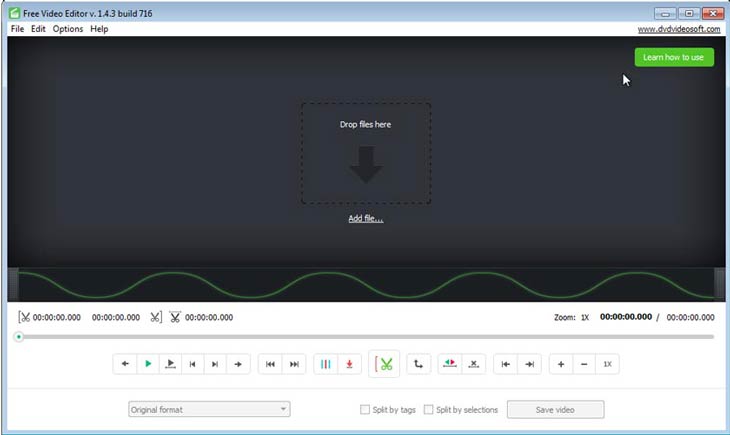
Task: Click the bold current position timecode
Action: point(626,317)
